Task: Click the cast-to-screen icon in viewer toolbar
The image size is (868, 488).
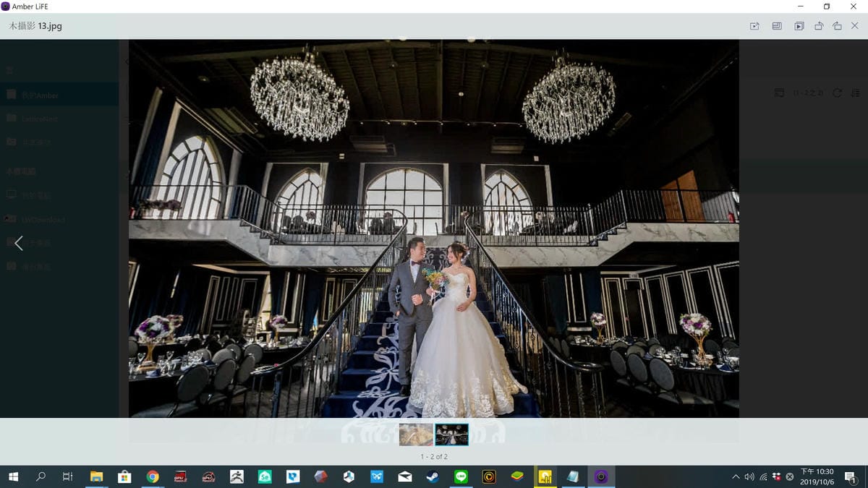Action: [777, 26]
